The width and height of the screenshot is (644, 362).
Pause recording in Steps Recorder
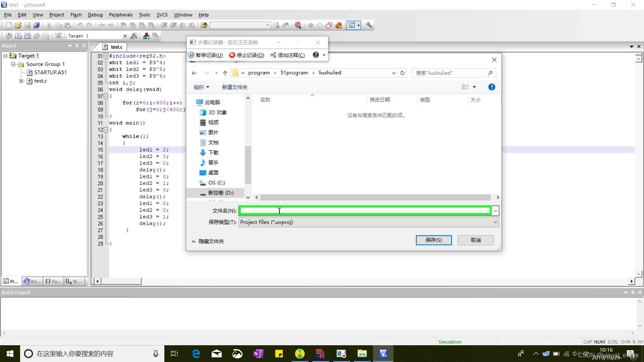click(x=206, y=55)
